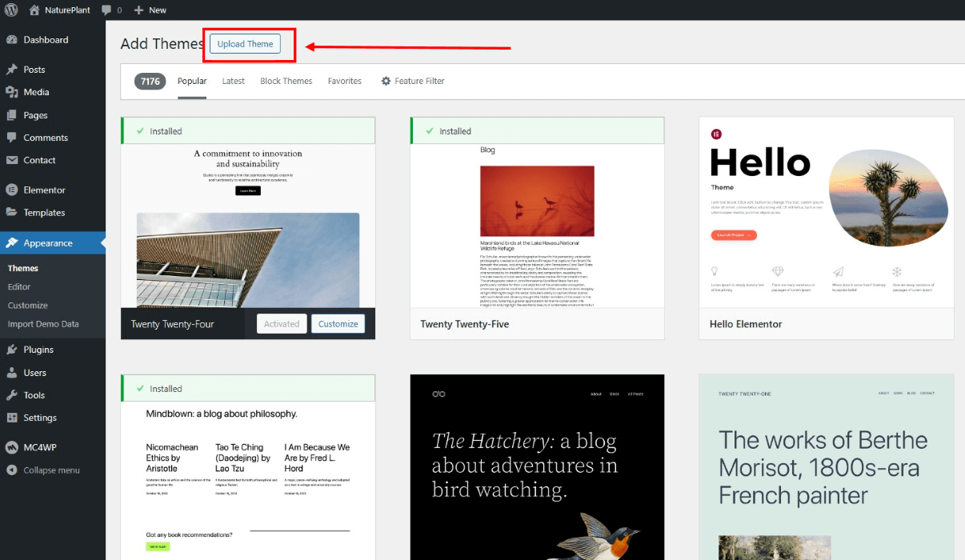Select the Themes submenu item
This screenshot has width=965, height=560.
pyautogui.click(x=23, y=268)
